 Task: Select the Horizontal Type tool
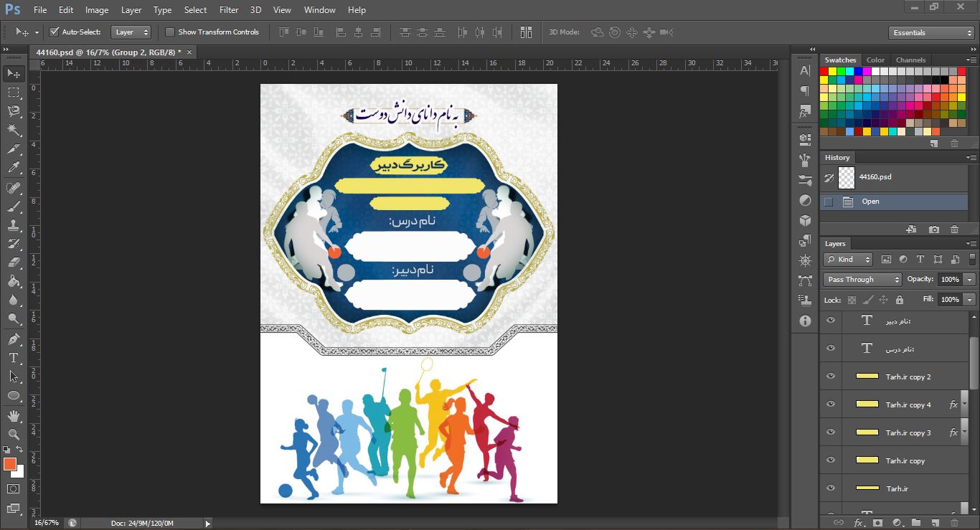coord(14,357)
